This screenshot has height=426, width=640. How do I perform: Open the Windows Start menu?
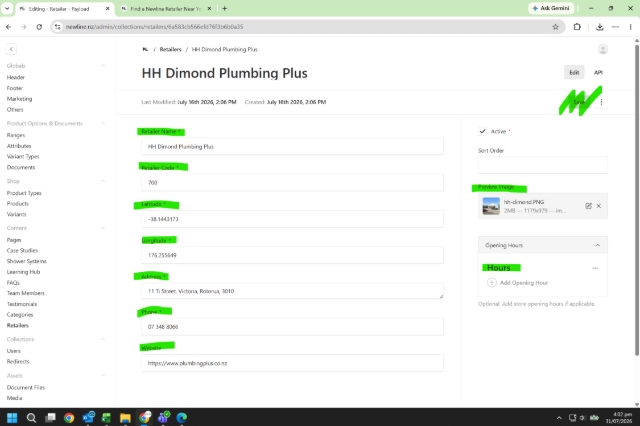12,417
